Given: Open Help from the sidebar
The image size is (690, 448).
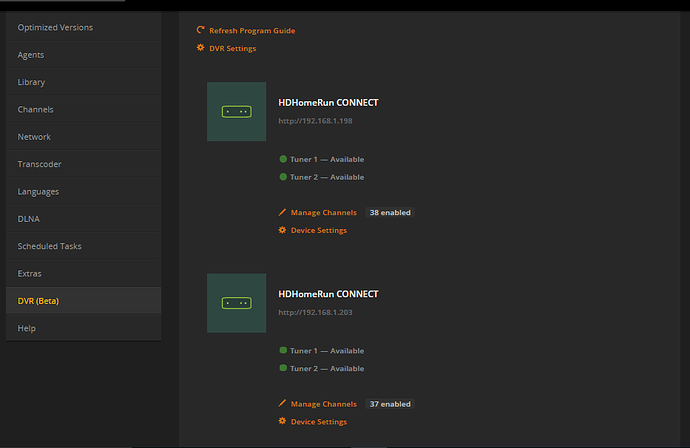Looking at the screenshot, I should pyautogui.click(x=84, y=328).
